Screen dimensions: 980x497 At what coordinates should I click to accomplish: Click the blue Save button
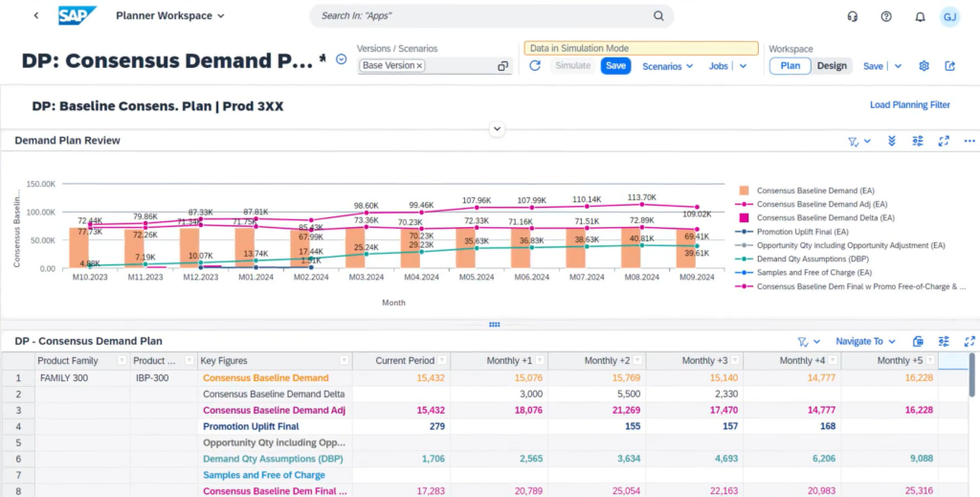coord(615,66)
